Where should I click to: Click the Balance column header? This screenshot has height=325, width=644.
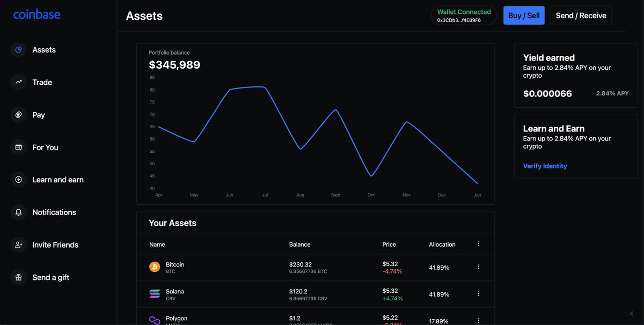pyautogui.click(x=299, y=244)
